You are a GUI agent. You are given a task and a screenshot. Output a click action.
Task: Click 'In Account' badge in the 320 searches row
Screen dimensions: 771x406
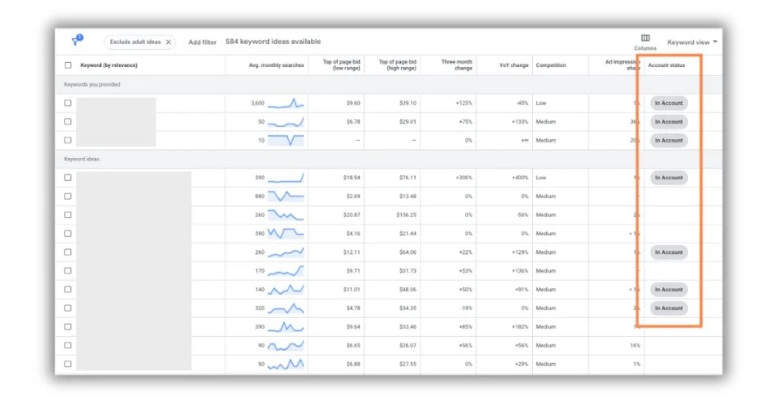[668, 308]
